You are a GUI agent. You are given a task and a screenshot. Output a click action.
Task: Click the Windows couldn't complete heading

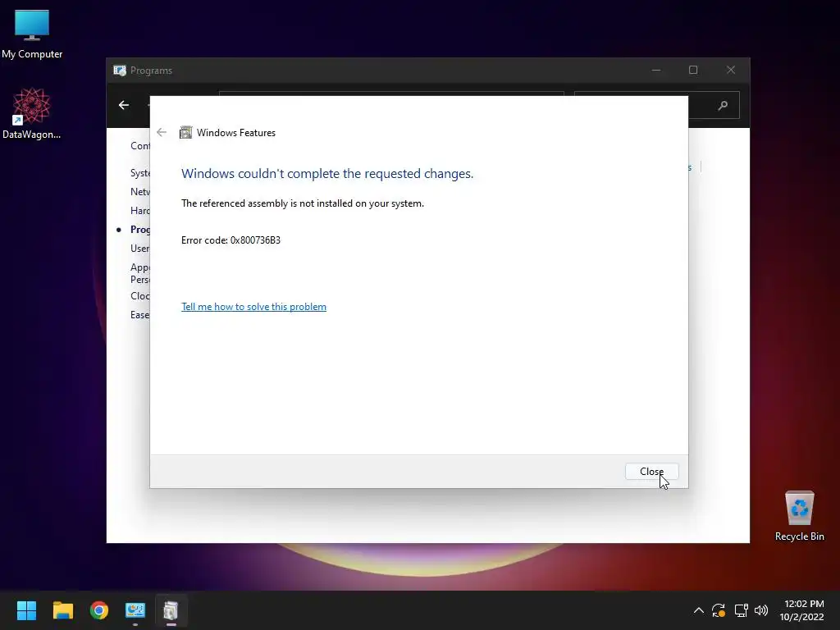pyautogui.click(x=327, y=174)
